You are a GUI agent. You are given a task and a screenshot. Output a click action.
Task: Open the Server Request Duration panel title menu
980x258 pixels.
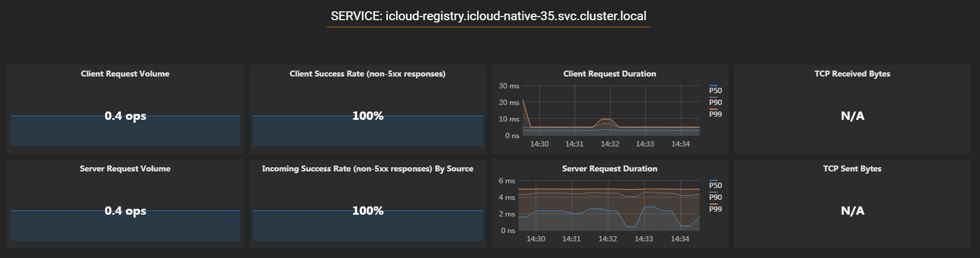[609, 169]
